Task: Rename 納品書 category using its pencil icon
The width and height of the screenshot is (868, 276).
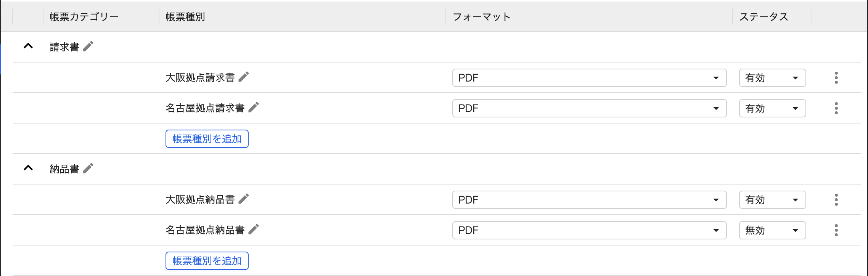Action: (x=88, y=168)
